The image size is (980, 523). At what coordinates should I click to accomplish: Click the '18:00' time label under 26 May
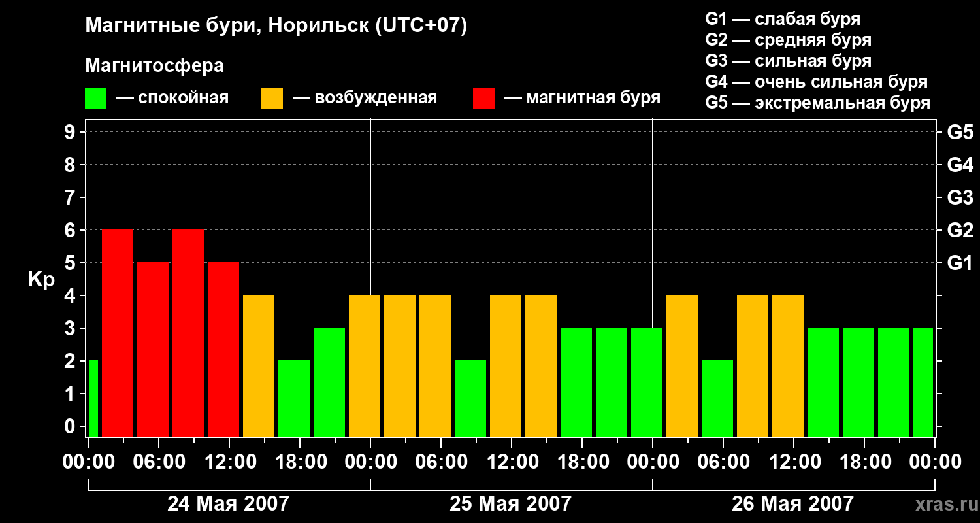click(x=865, y=462)
